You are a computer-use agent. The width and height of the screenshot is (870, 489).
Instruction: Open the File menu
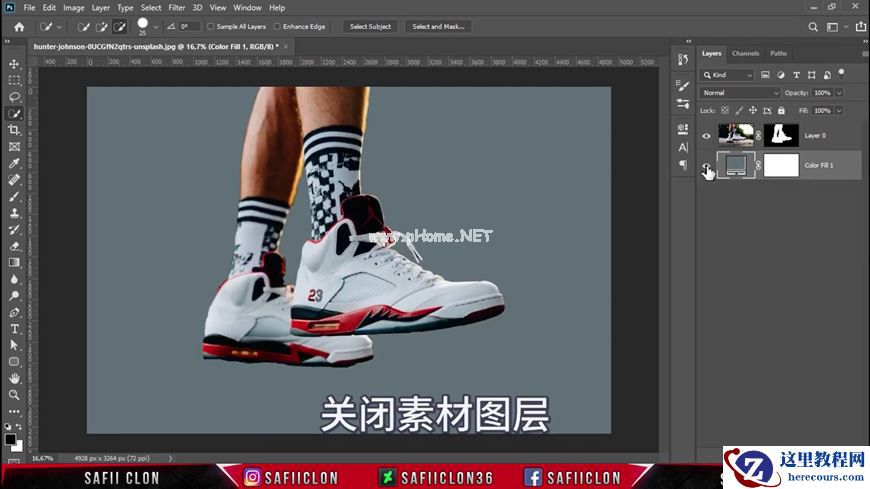click(x=29, y=8)
